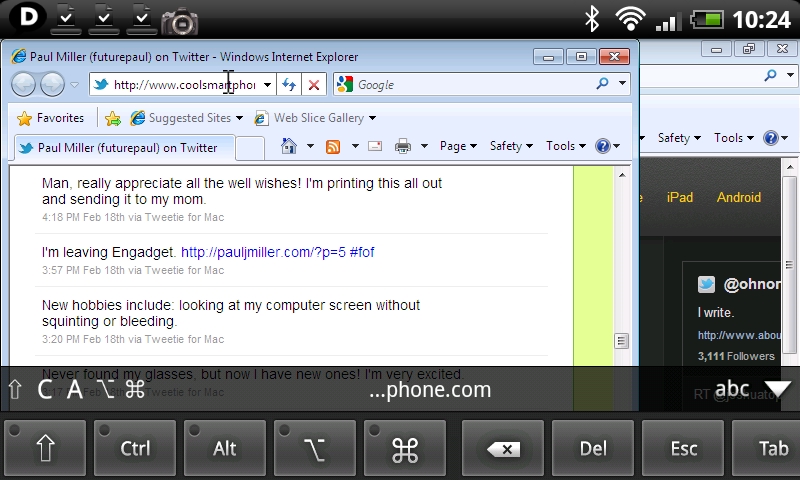Open the pauljmiller.com/?p=5 link
This screenshot has width=800, height=480.
[x=263, y=252]
